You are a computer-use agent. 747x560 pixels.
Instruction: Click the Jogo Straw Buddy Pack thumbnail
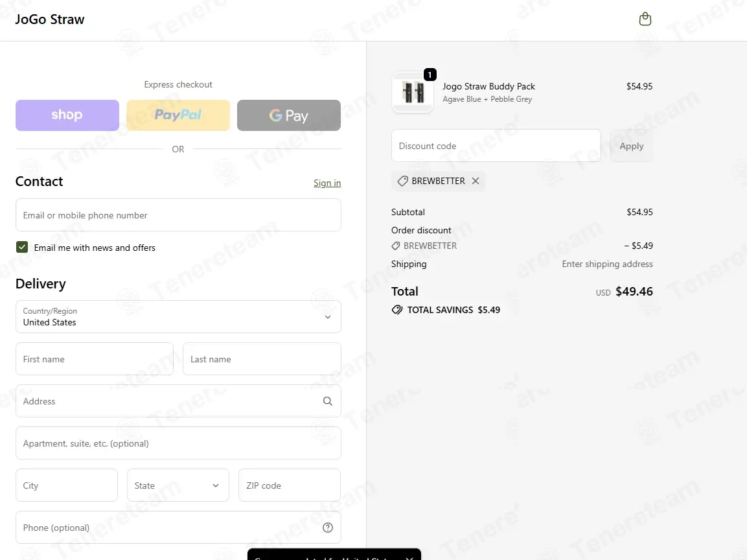[x=413, y=93]
